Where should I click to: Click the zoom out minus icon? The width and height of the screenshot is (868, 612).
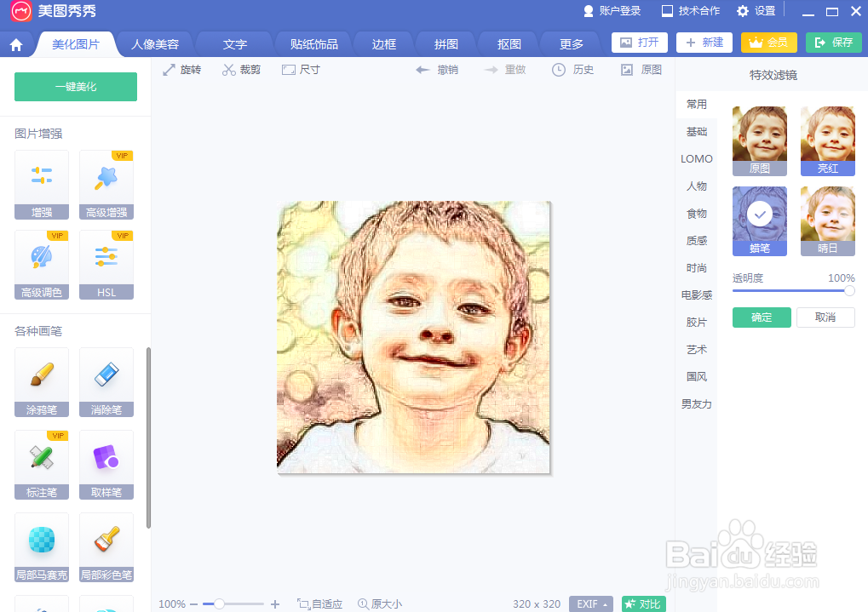[193, 604]
